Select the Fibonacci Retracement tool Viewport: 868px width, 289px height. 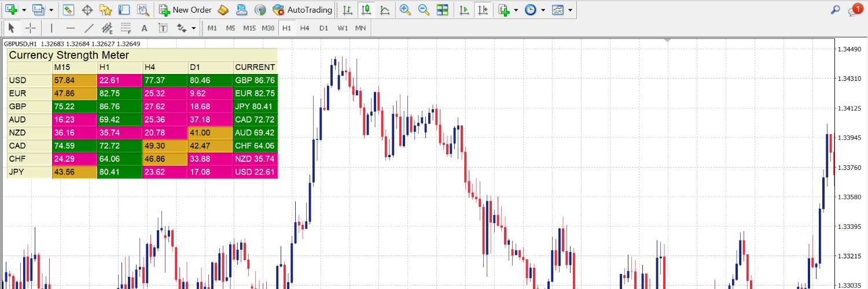[x=126, y=28]
